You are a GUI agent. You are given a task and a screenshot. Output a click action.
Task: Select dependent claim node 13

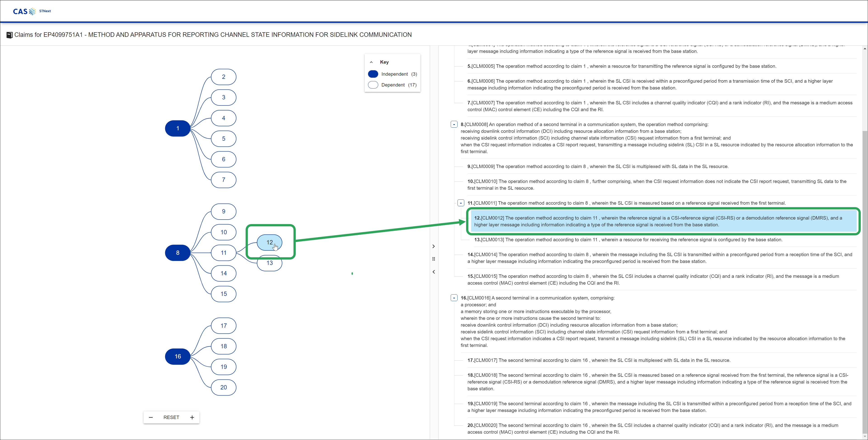270,264
